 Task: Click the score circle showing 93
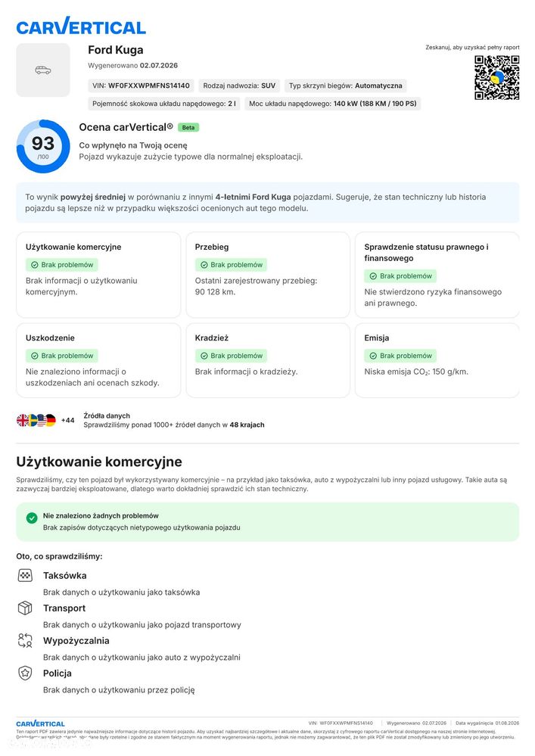click(43, 146)
